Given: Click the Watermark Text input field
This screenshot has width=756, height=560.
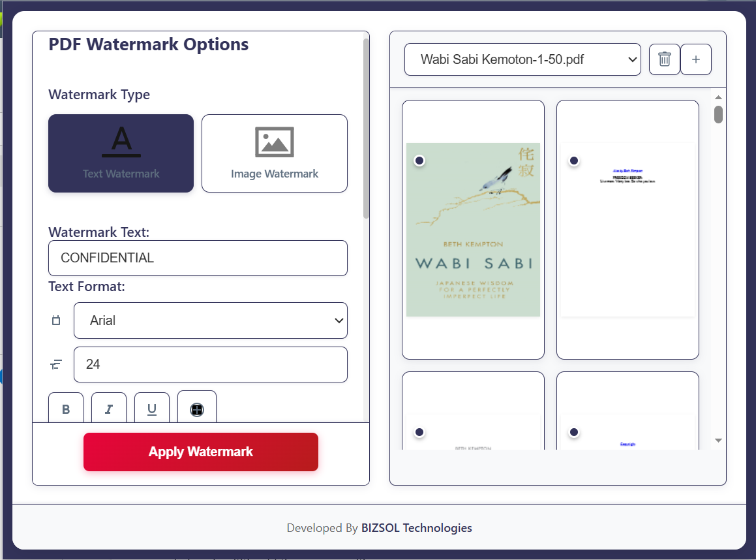Looking at the screenshot, I should click(x=198, y=258).
